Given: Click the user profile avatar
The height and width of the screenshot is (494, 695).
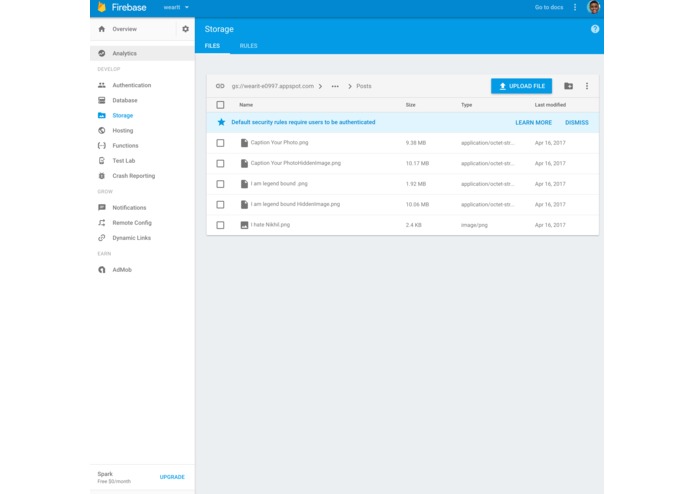Looking at the screenshot, I should (593, 7).
